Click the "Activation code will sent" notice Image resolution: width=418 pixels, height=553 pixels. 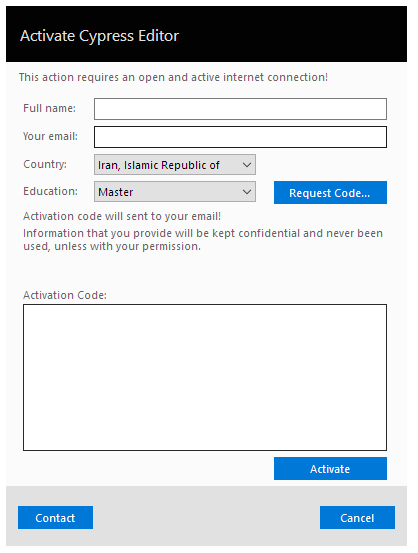coord(122,216)
